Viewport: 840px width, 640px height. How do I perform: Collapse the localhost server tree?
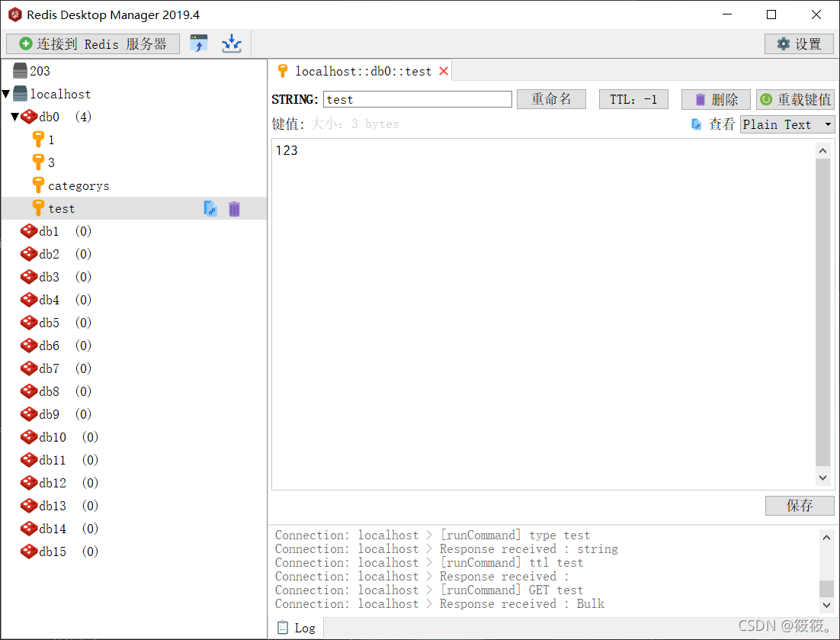[6, 94]
